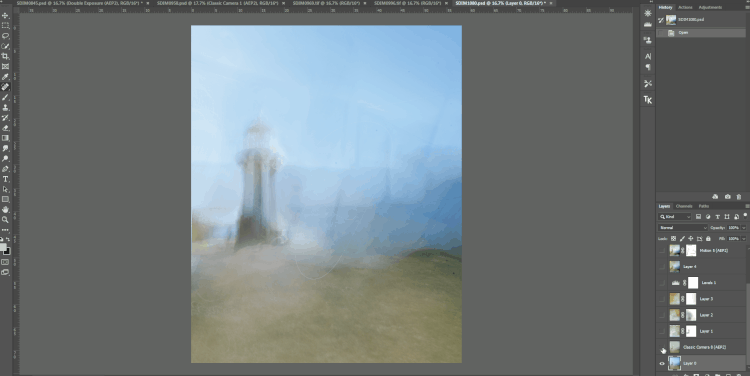
Task: Show Layer 2 using its visibility box
Action: click(x=662, y=315)
